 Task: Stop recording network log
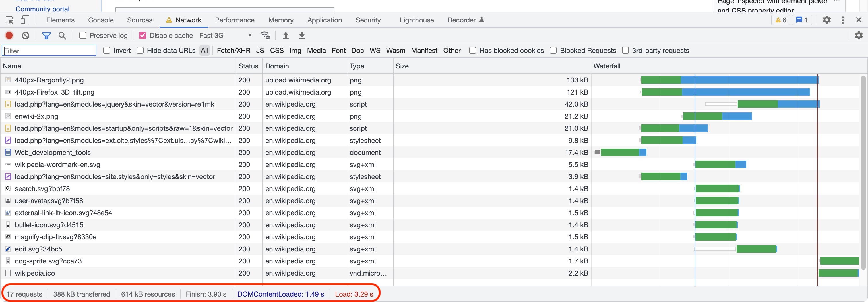pos(9,35)
